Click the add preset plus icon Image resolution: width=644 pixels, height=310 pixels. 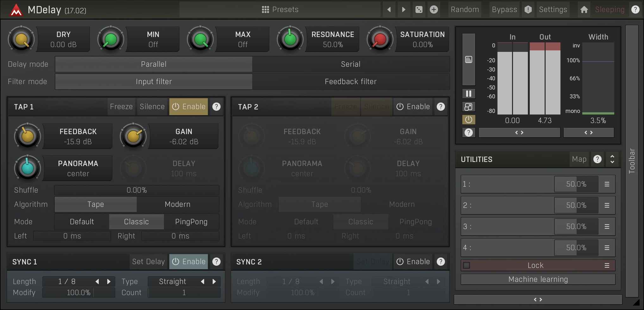(434, 9)
